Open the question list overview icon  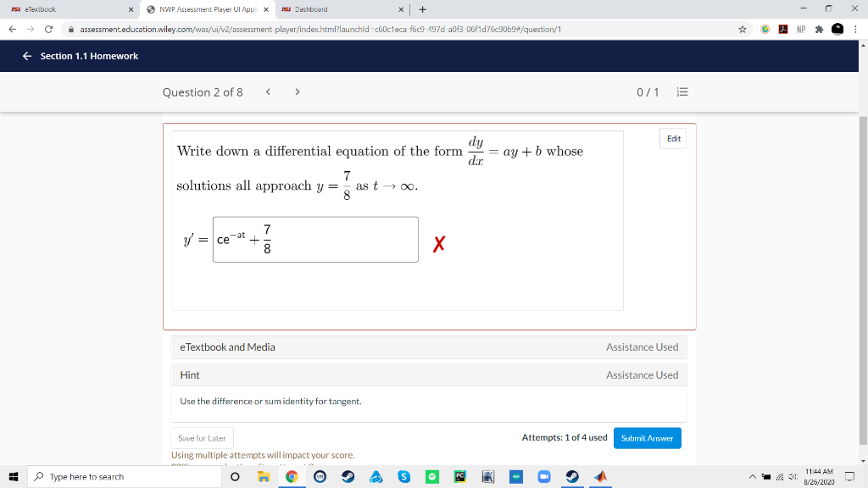(682, 91)
